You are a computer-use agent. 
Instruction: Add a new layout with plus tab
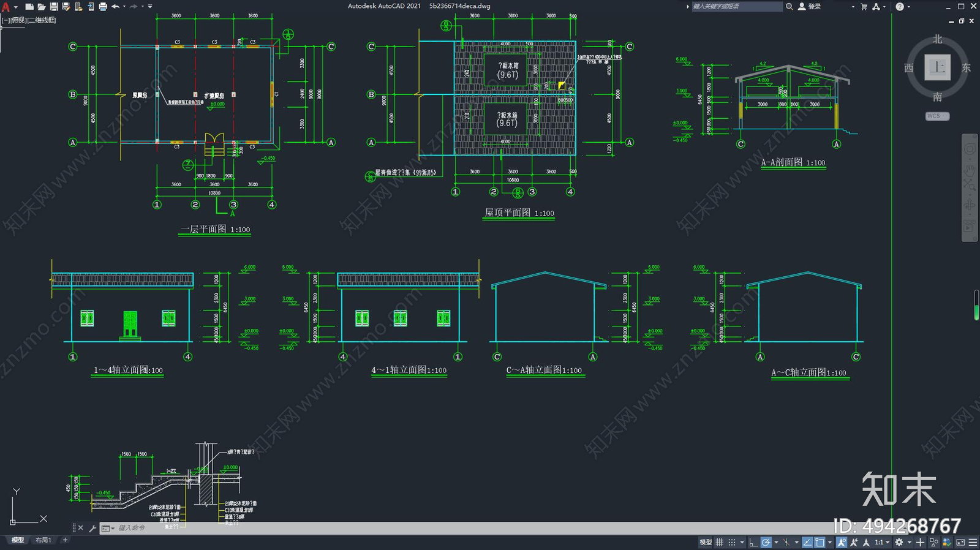click(x=65, y=540)
